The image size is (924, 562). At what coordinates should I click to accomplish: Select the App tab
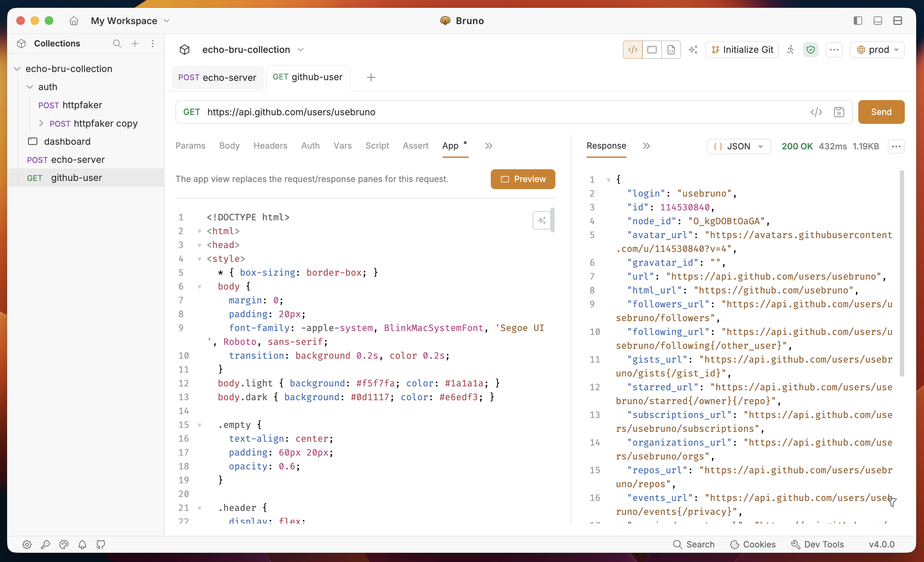[x=450, y=146]
